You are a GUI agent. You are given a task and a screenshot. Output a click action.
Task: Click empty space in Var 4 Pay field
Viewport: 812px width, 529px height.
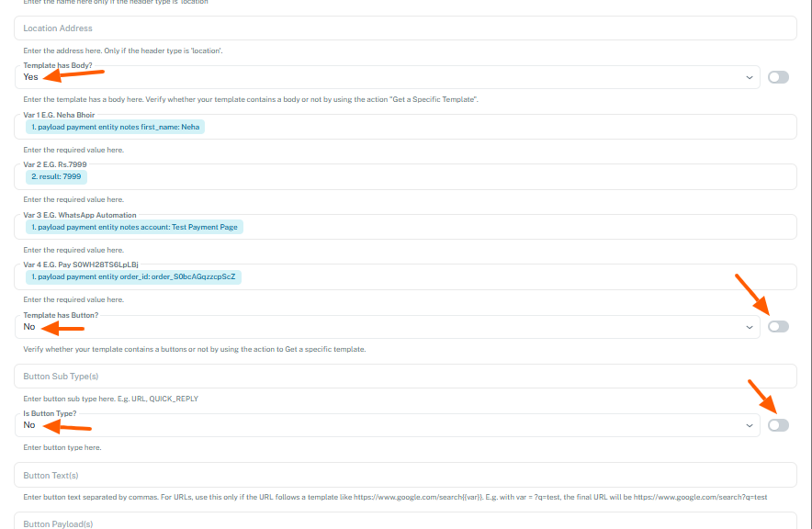click(514, 276)
